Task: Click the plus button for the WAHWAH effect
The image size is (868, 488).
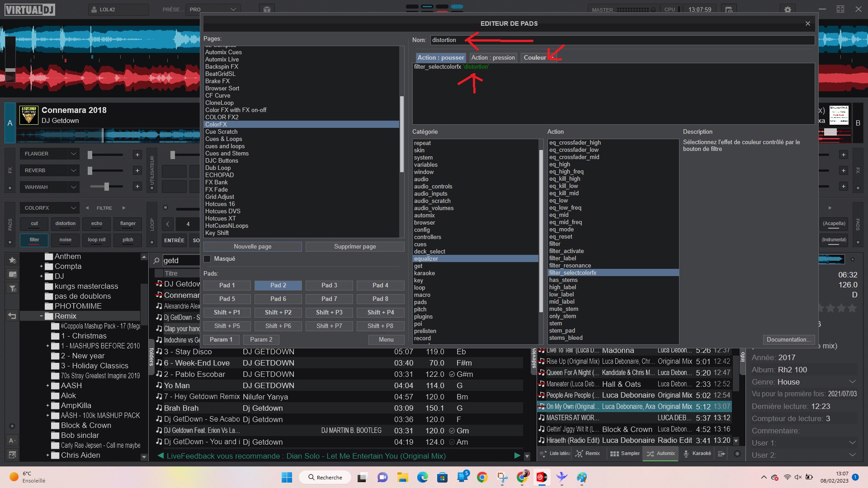Action: pos(137,187)
